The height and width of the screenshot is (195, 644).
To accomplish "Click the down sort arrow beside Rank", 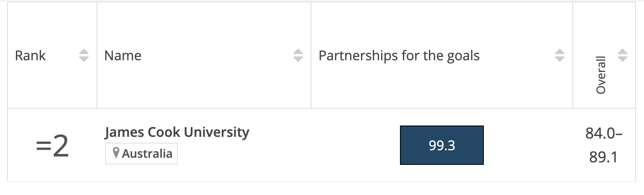I will 84,59.
